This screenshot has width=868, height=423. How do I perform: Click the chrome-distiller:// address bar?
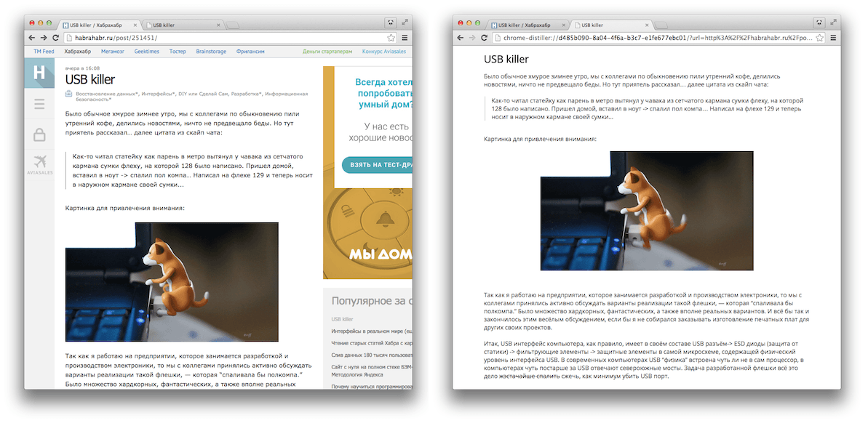point(658,38)
